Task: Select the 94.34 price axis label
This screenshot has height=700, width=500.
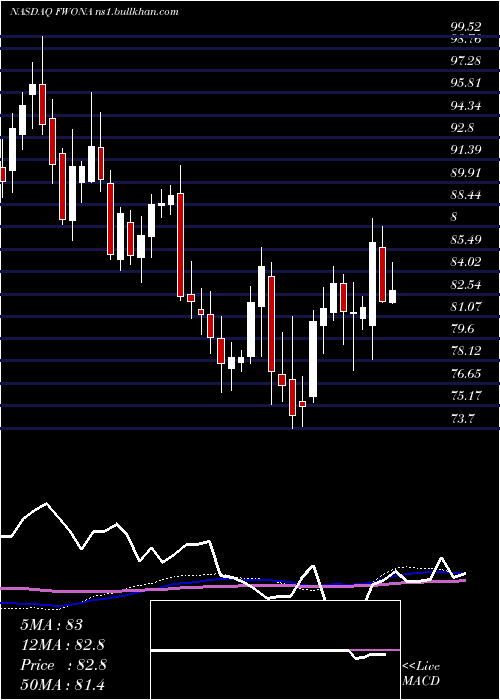Action: (x=465, y=106)
